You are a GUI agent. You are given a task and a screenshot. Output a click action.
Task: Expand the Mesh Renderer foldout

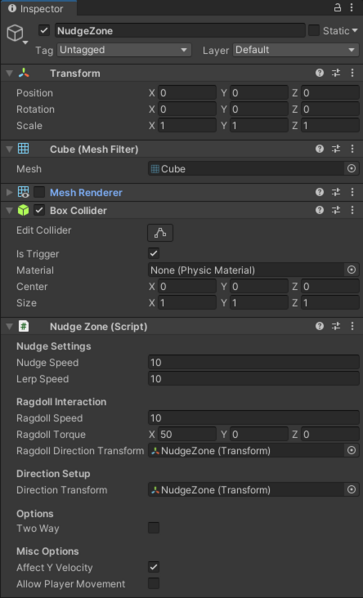[9, 192]
